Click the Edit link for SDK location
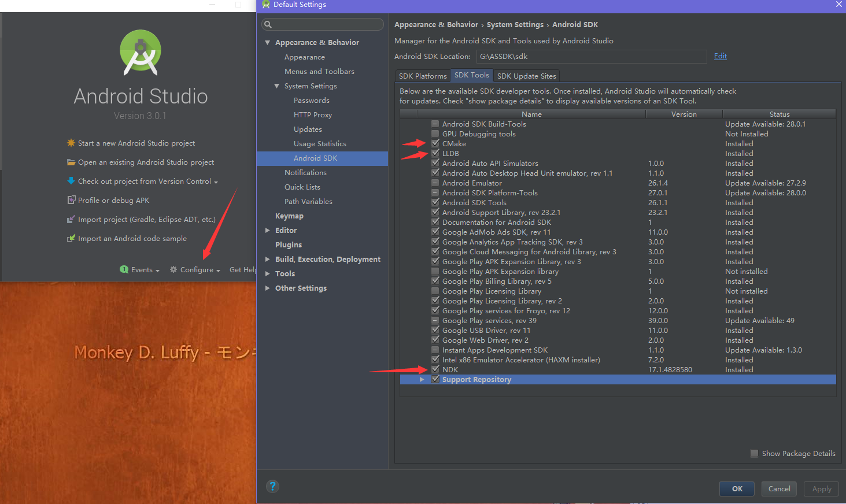 click(x=721, y=56)
